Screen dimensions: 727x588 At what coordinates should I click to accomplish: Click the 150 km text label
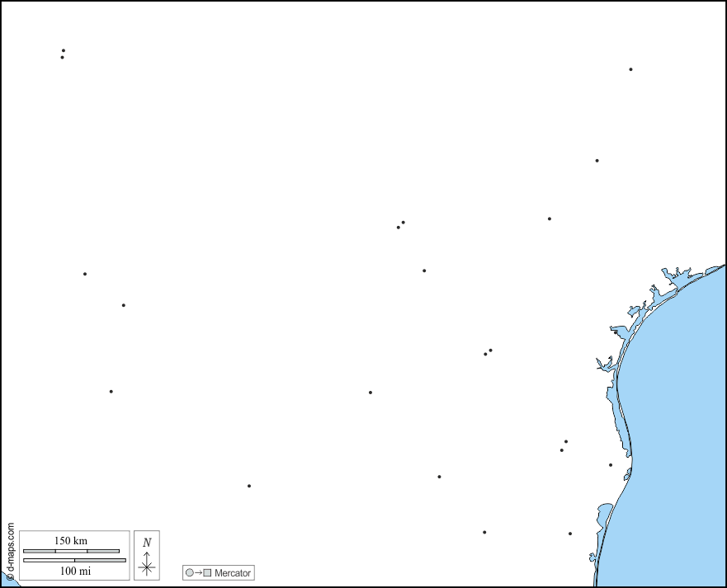click(71, 541)
